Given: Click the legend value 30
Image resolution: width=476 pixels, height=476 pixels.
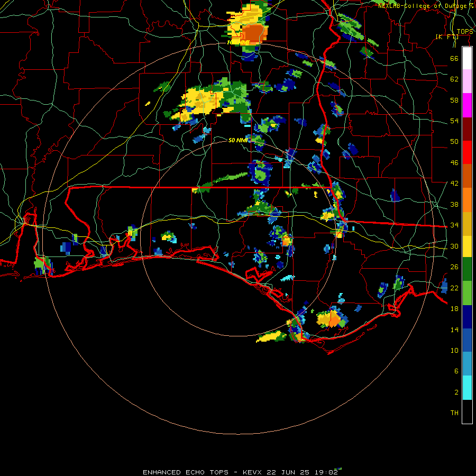Looking at the screenshot, I should [454, 246].
